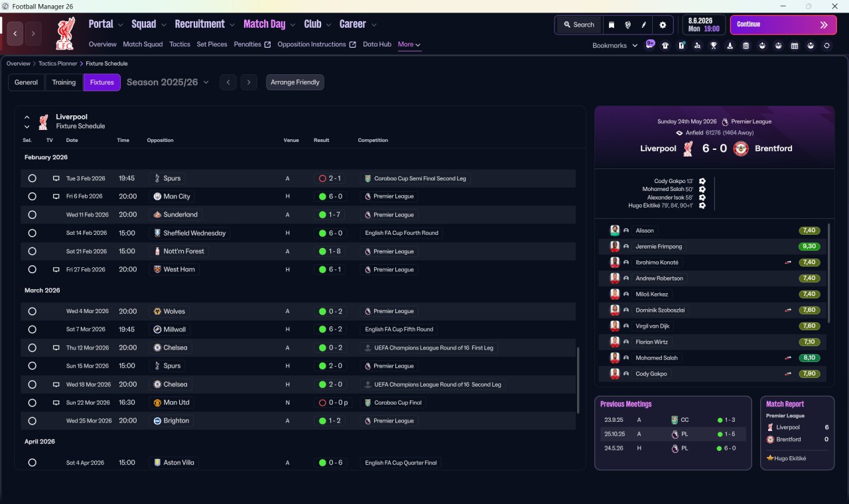
Task: Open the shirt bookmark shortcut
Action: pyautogui.click(x=665, y=46)
